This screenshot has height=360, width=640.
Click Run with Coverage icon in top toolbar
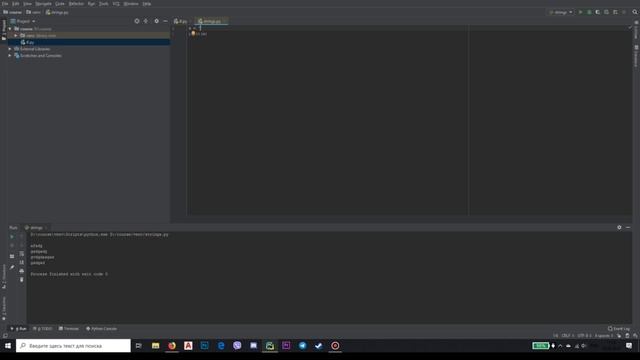click(x=598, y=12)
